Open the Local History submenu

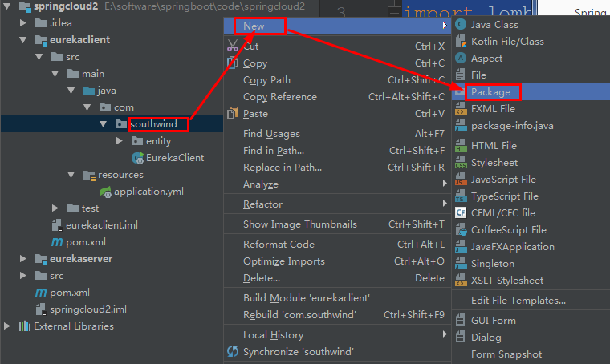337,335
